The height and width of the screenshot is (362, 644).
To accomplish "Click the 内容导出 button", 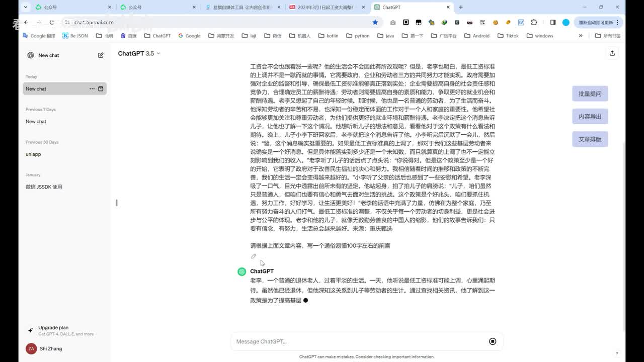I will pyautogui.click(x=590, y=117).
